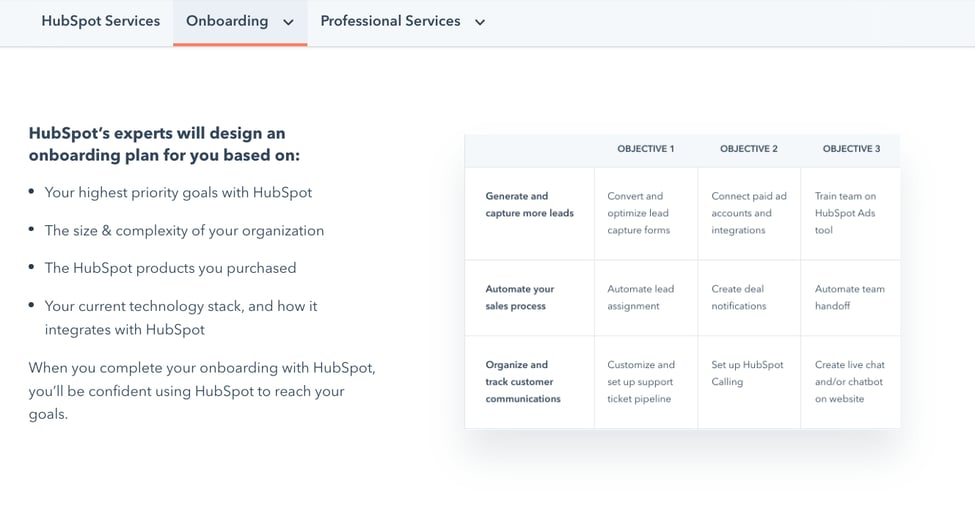Select the 'Set up HubSpot Calling' cell
Viewport: 975px width, 517px height.
tap(747, 373)
